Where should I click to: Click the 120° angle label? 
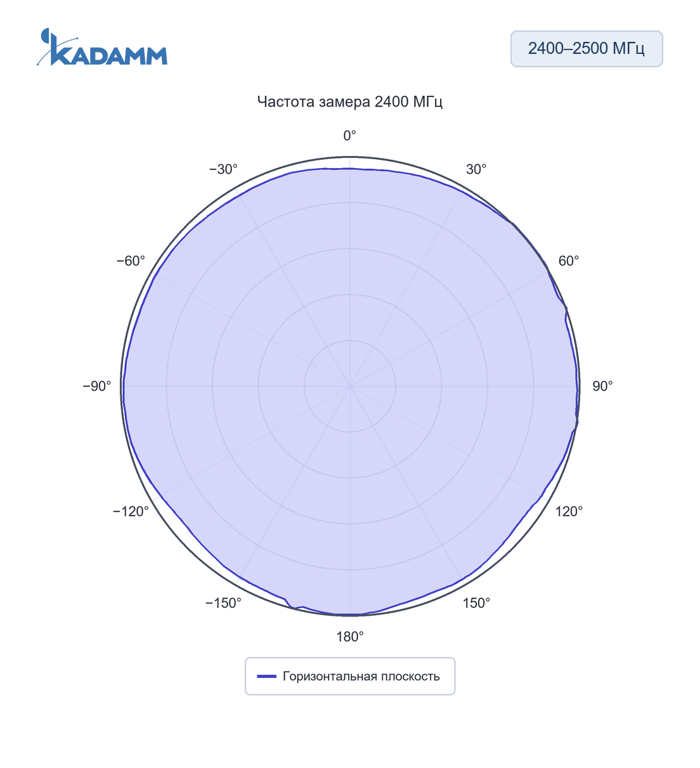569,512
